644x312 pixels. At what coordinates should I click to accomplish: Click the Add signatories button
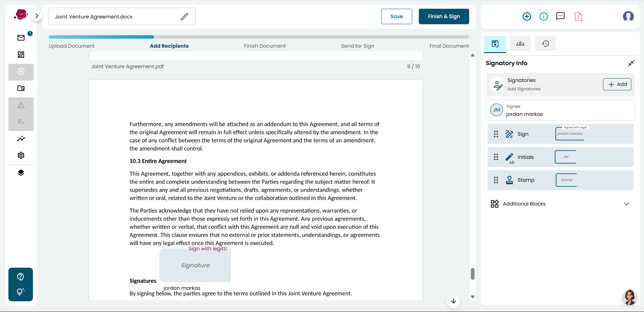pyautogui.click(x=617, y=84)
